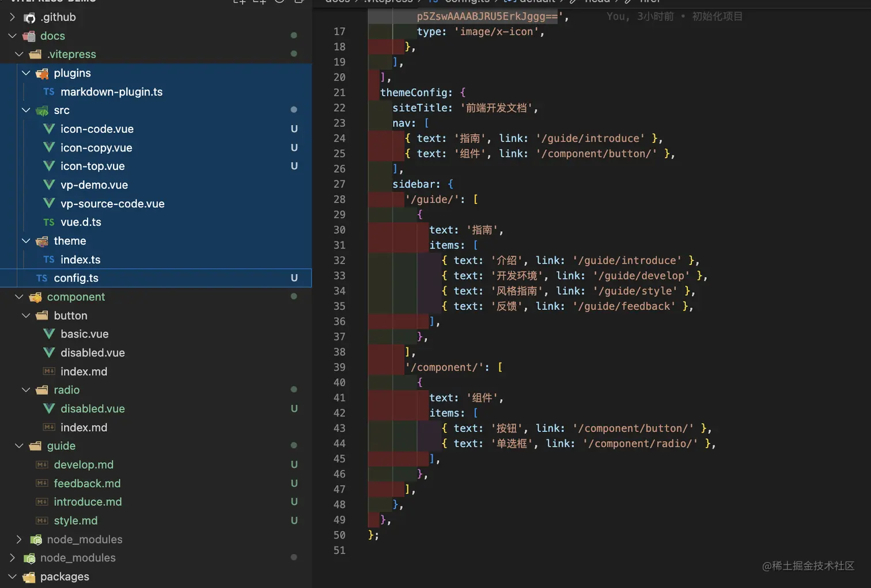This screenshot has width=871, height=588.
Task: Open markdown-plugin.ts file
Action: coord(111,92)
